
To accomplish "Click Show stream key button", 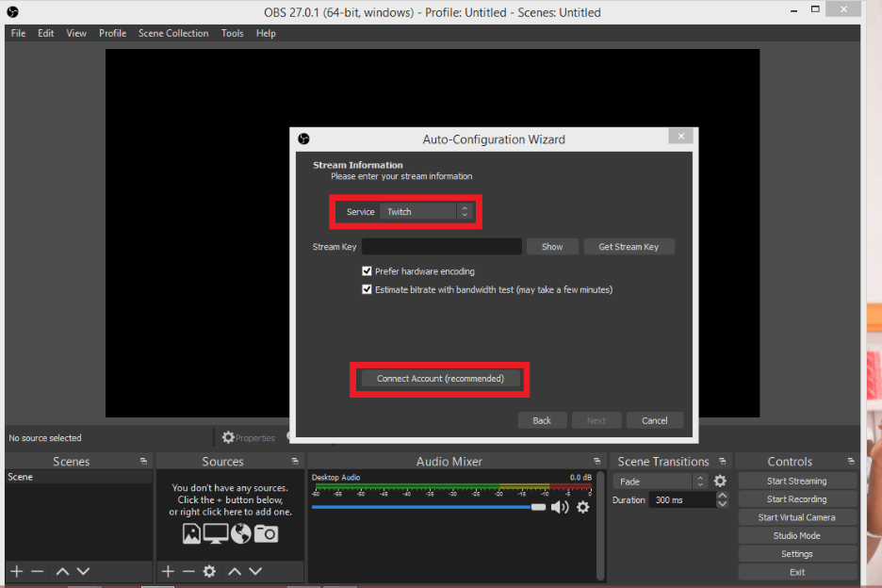I will point(552,247).
